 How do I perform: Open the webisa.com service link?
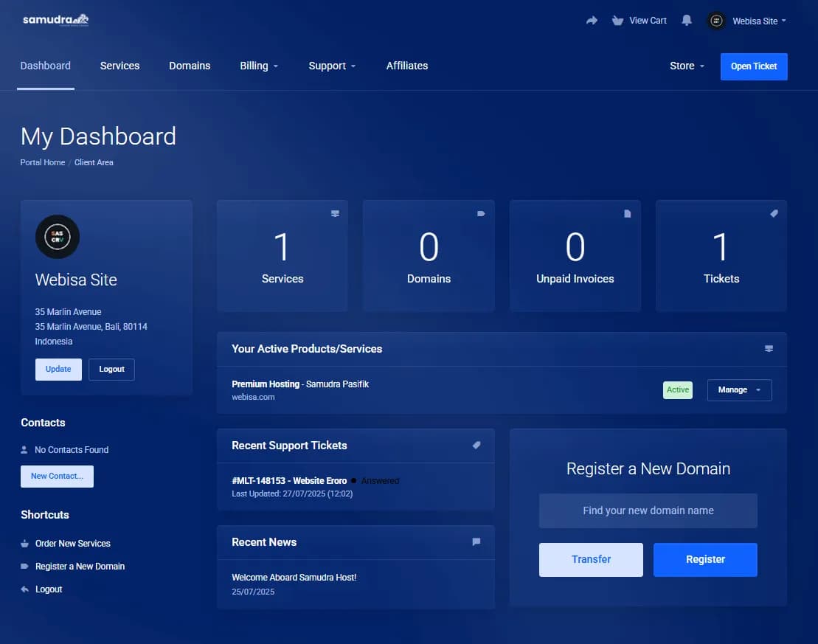(254, 396)
